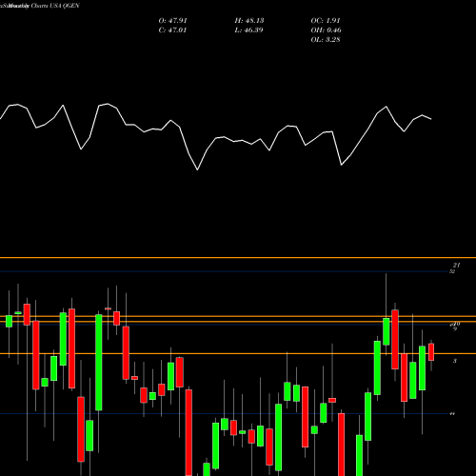Image resolution: width=476 pixels, height=476 pixels.
Task: Select the high price value H: 48.13
Action: click(249, 21)
